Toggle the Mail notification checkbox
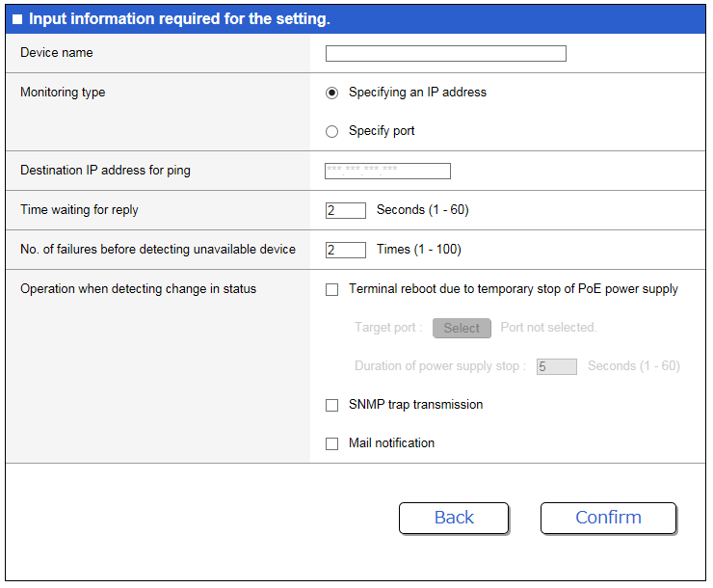 click(x=332, y=444)
